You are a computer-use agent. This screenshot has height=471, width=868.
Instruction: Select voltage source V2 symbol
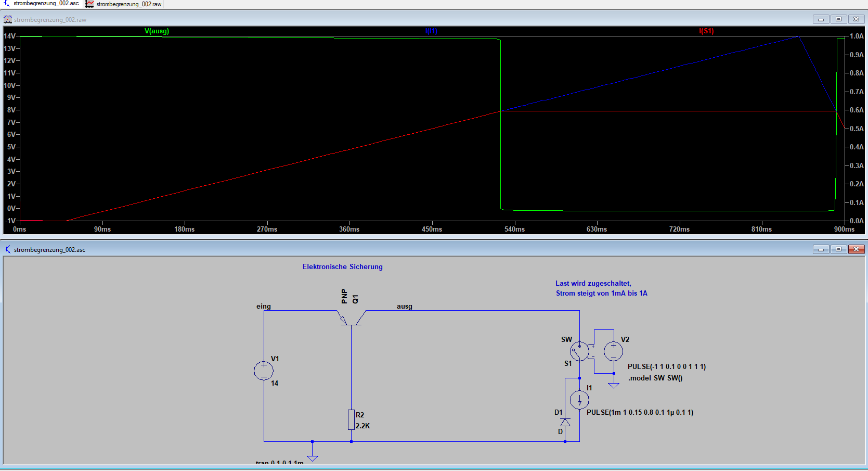pos(614,351)
